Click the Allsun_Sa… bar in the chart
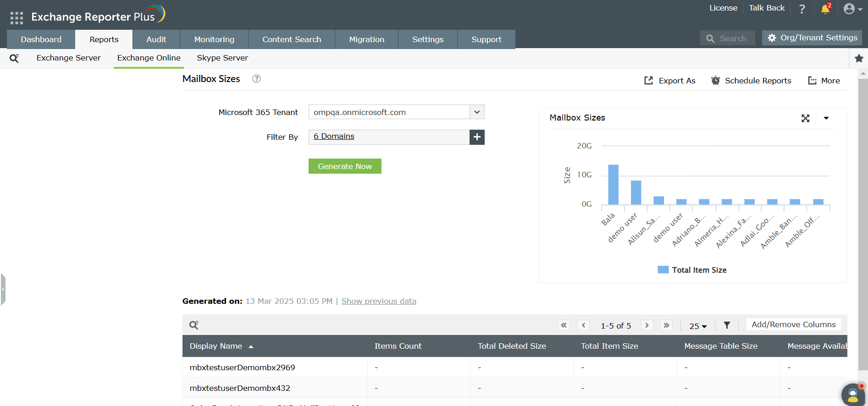This screenshot has height=406, width=868. (658, 200)
